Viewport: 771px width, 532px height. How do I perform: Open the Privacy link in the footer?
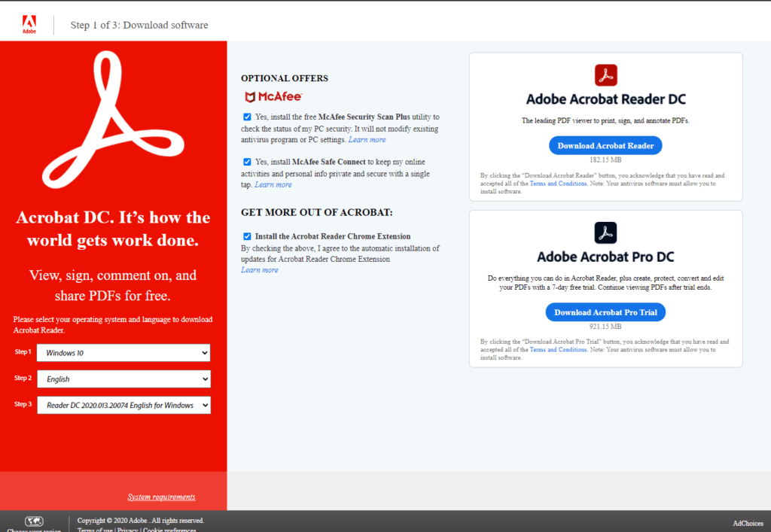click(x=127, y=530)
